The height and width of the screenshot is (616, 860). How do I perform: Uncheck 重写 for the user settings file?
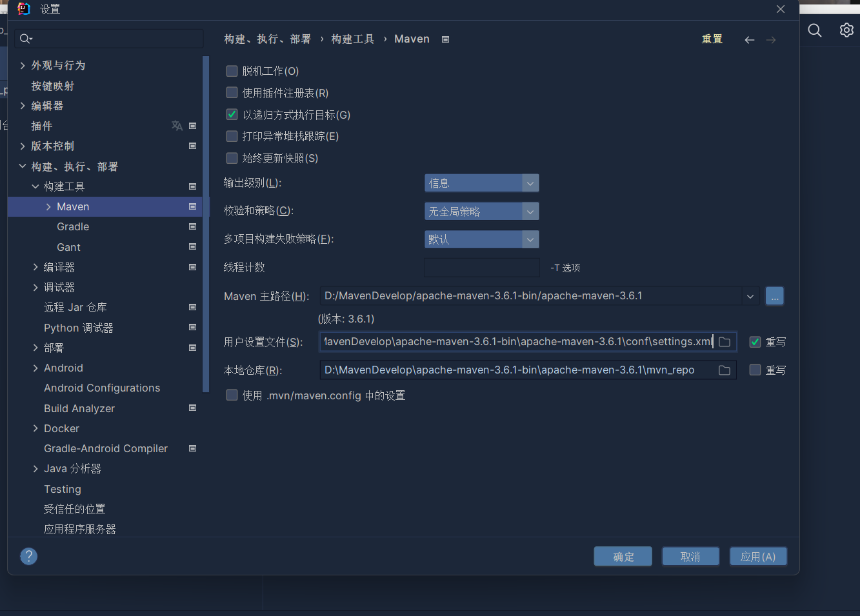pos(755,342)
